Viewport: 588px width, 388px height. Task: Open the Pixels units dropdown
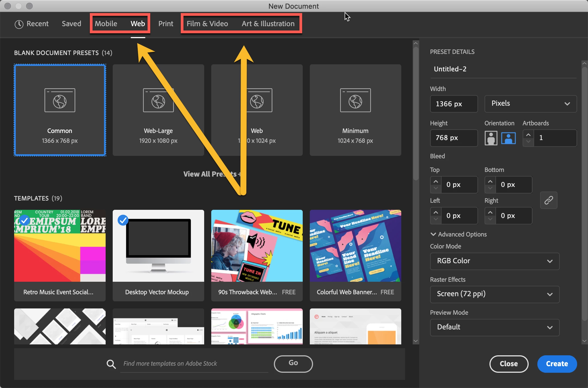530,104
